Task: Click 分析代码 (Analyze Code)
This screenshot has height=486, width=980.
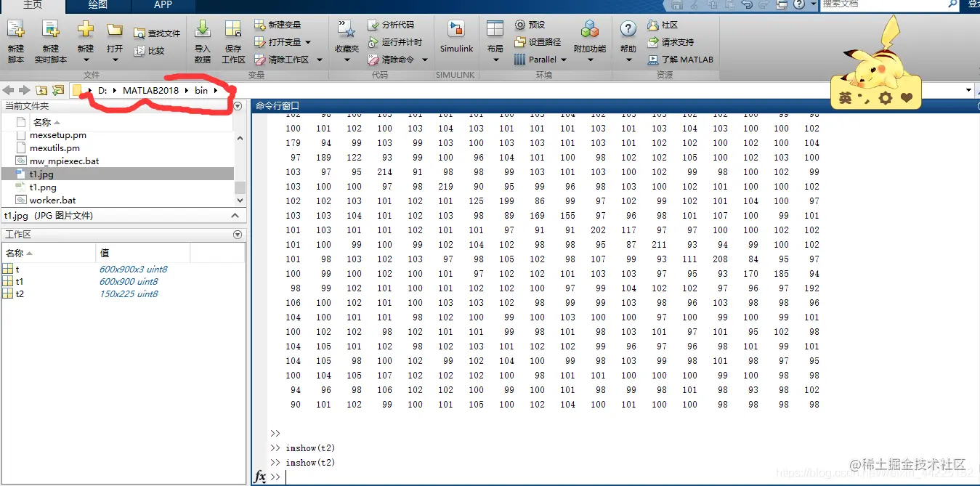Action: coord(391,25)
